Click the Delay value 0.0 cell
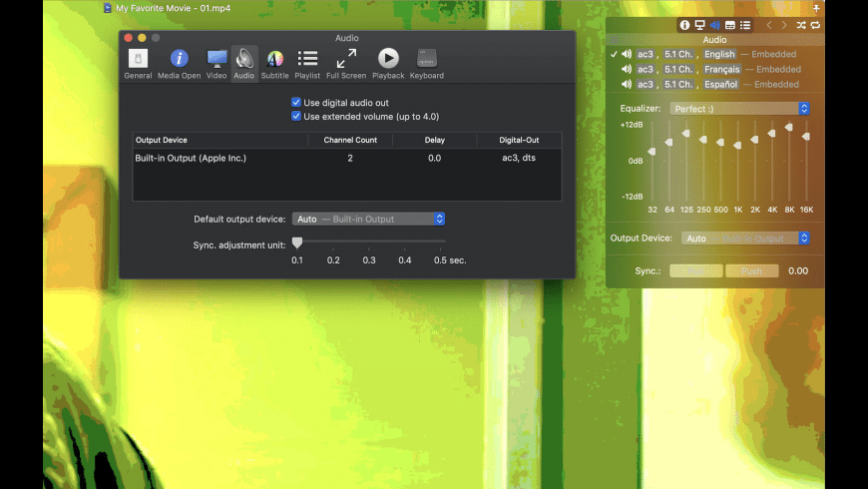The image size is (868, 489). (x=435, y=158)
